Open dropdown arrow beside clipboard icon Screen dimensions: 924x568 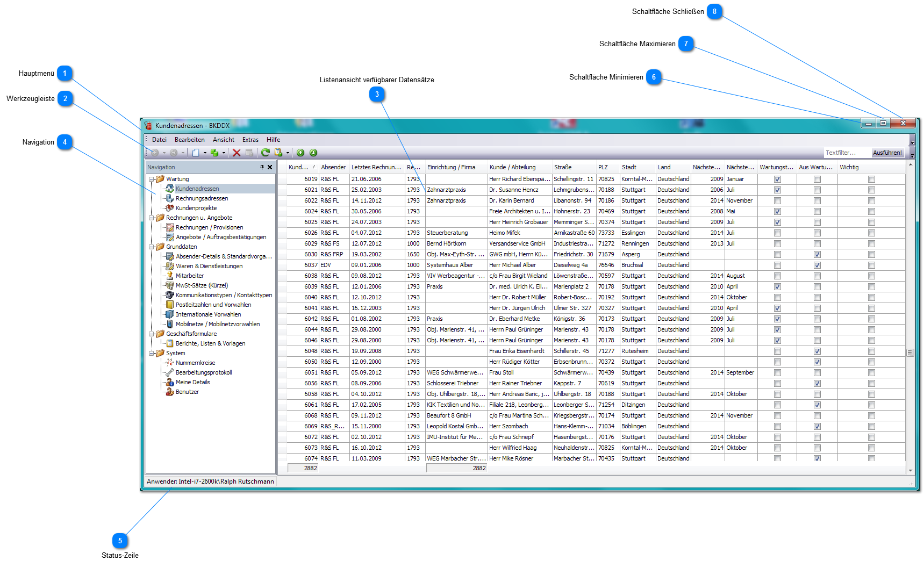(x=288, y=153)
